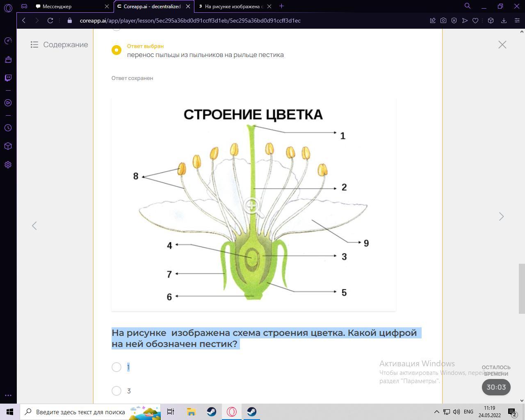Click the magnifier zoom icon on the flower diagram
The width and height of the screenshot is (525, 420).
tap(251, 205)
